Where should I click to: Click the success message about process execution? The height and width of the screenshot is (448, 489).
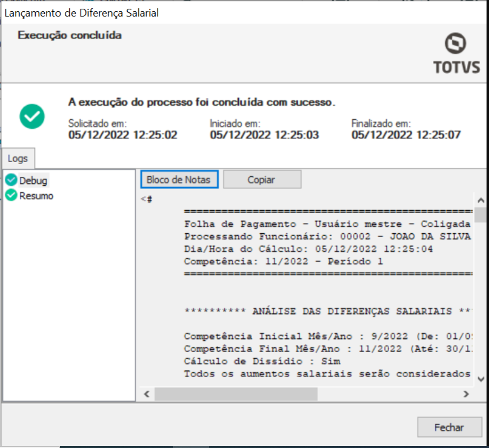coord(202,102)
